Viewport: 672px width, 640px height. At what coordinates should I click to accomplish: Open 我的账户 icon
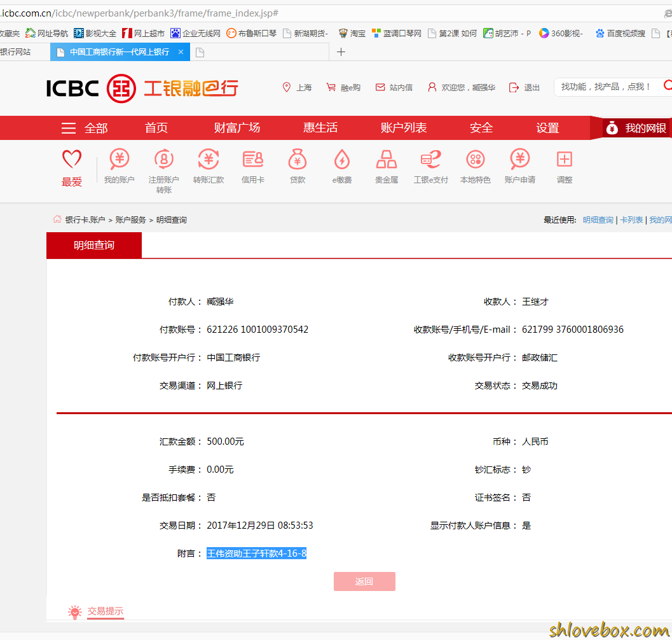coord(119,159)
